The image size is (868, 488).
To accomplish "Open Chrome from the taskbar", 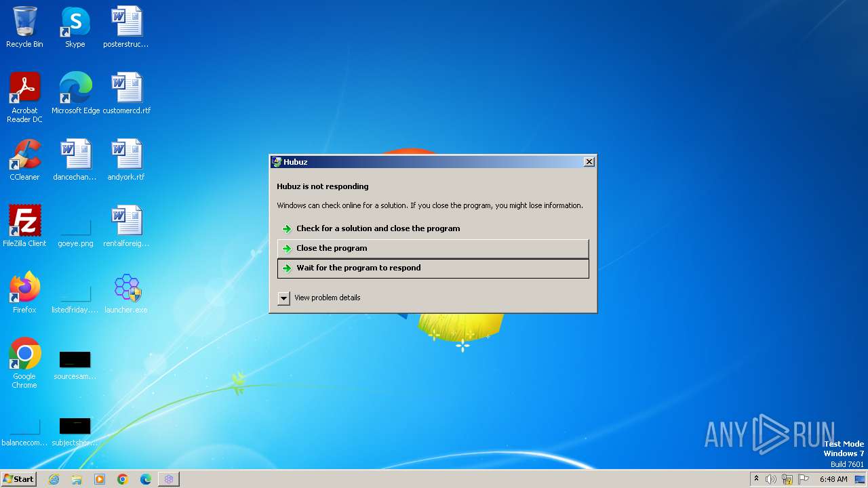I will (123, 479).
